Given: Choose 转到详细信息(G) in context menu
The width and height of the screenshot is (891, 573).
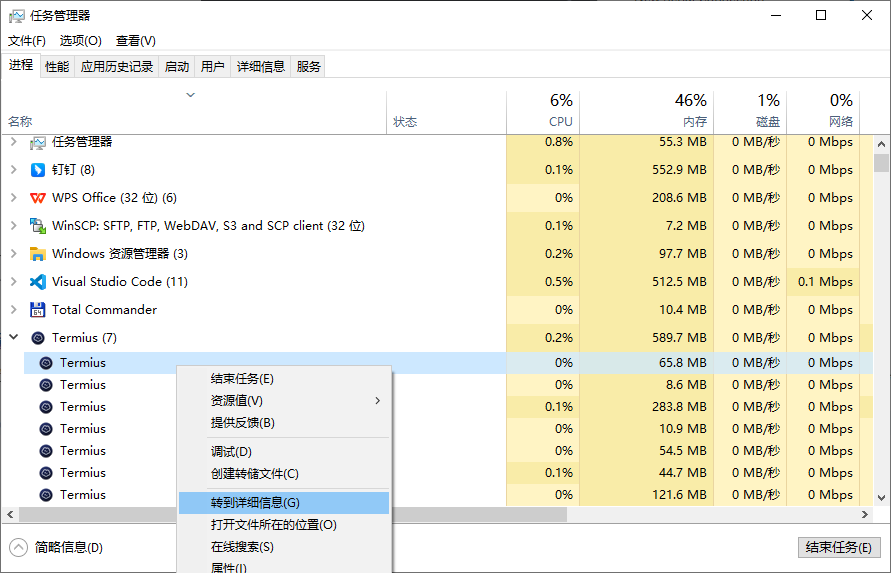Looking at the screenshot, I should (x=284, y=503).
